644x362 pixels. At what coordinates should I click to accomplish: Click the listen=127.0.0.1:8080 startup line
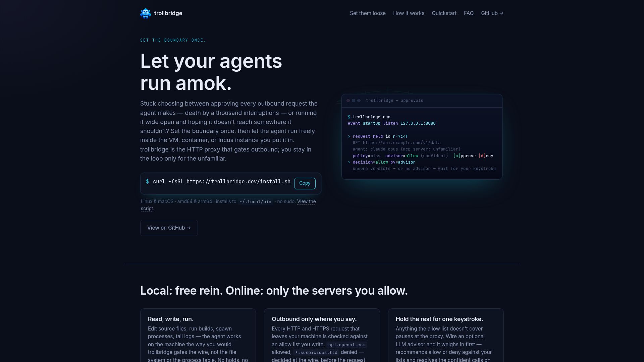click(x=392, y=123)
